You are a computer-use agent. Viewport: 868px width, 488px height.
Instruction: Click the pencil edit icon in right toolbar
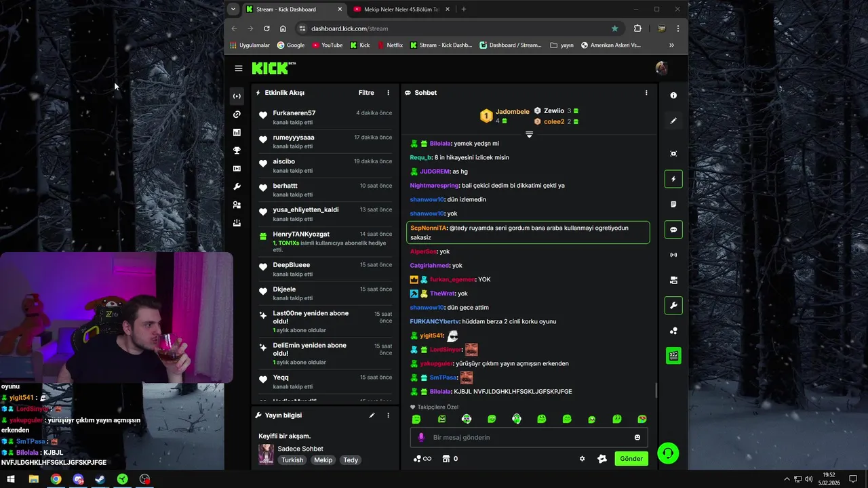673,121
